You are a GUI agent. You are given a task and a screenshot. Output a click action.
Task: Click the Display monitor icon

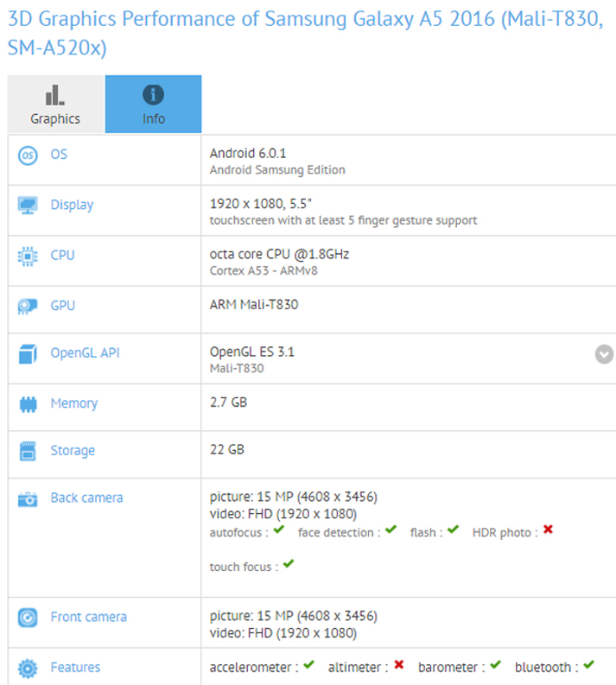point(28,206)
